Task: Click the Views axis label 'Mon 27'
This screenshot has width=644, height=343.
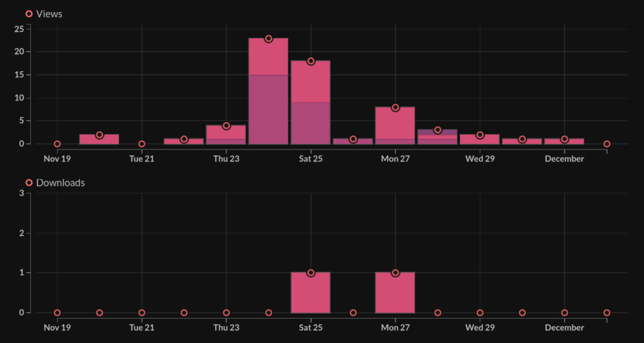Action: click(396, 159)
